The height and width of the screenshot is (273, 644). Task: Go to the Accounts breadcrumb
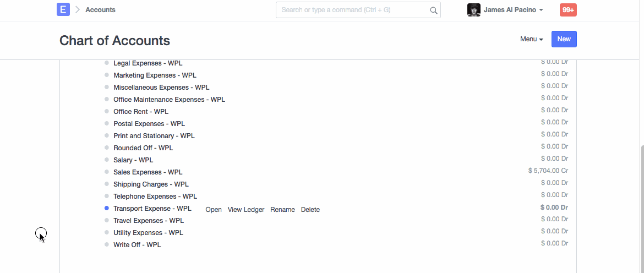pos(100,10)
